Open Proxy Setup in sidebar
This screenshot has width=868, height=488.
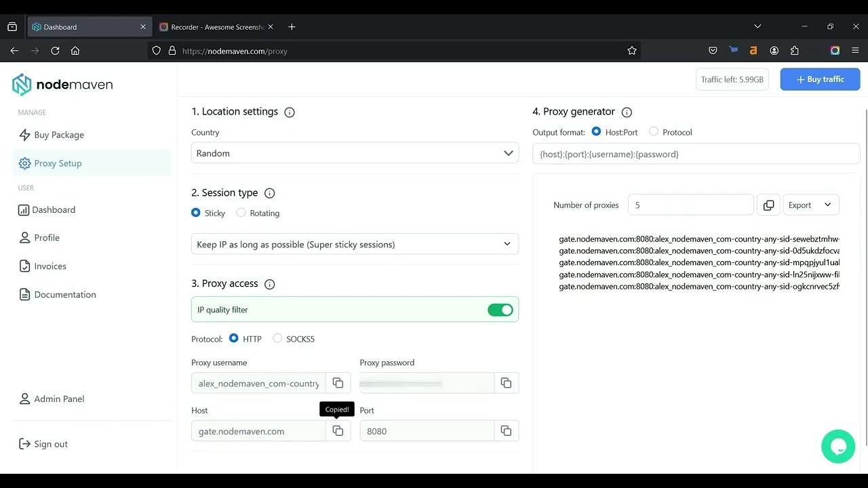click(x=92, y=163)
